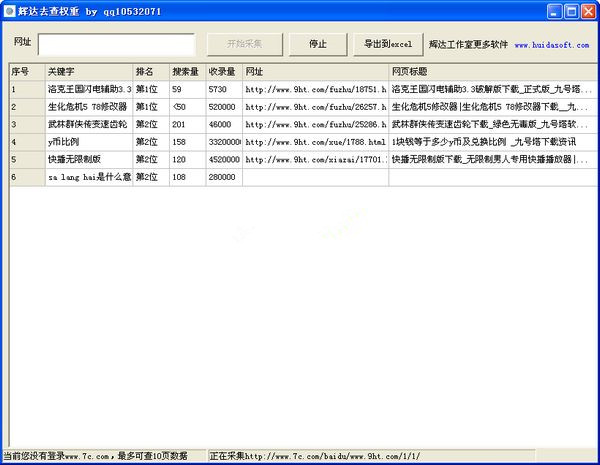Click the 正在采集 status bar URL text
This screenshot has height=465, width=600.
coord(315,456)
